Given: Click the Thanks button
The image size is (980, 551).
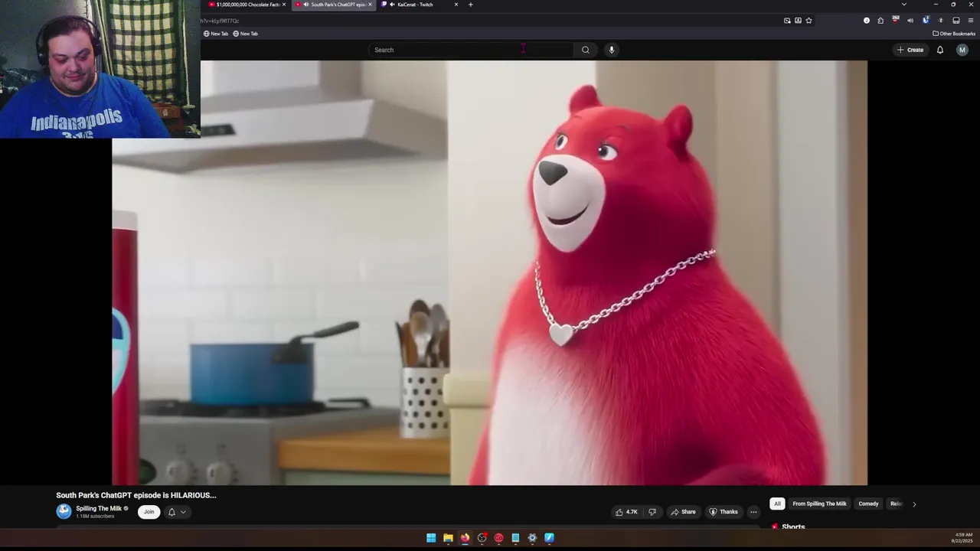Looking at the screenshot, I should (x=724, y=512).
